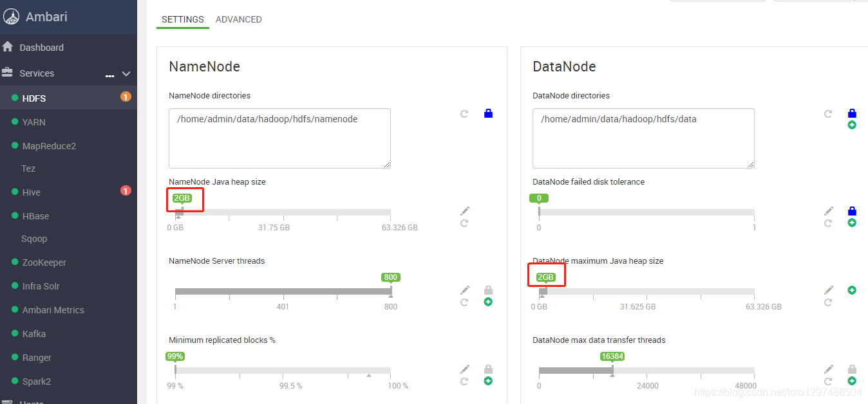Switch to the ADVANCED tab

pyautogui.click(x=239, y=19)
